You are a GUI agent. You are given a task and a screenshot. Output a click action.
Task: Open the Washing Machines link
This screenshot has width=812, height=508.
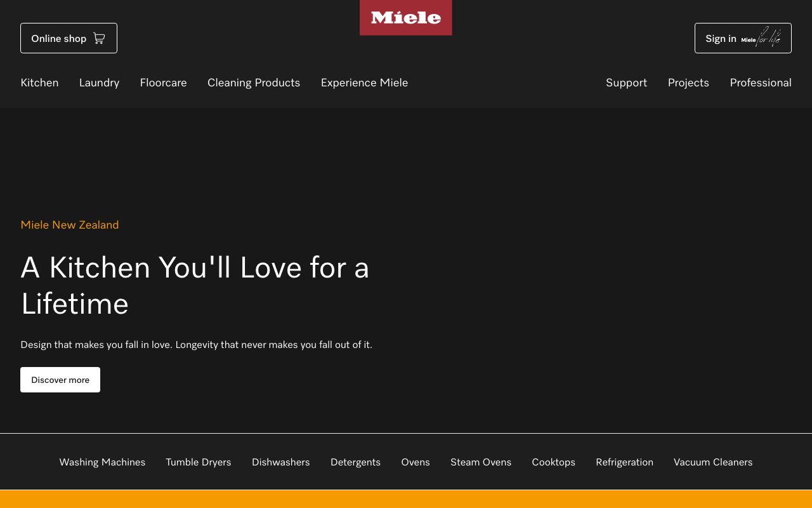tap(102, 462)
